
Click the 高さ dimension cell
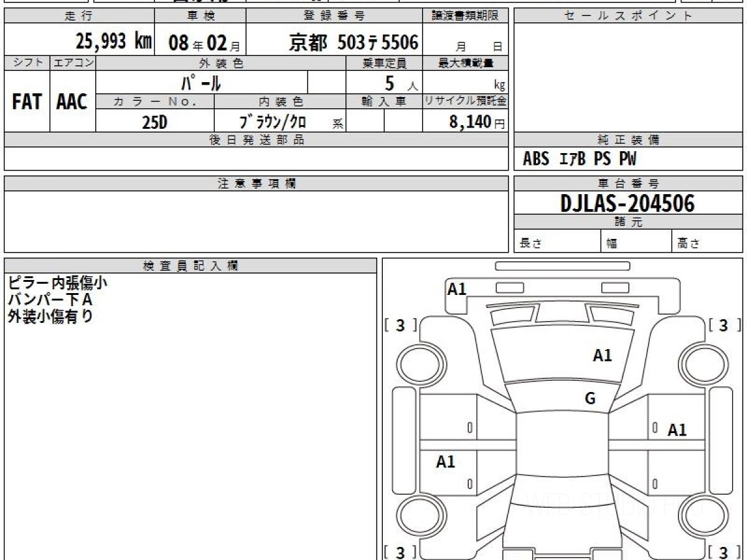[708, 241]
